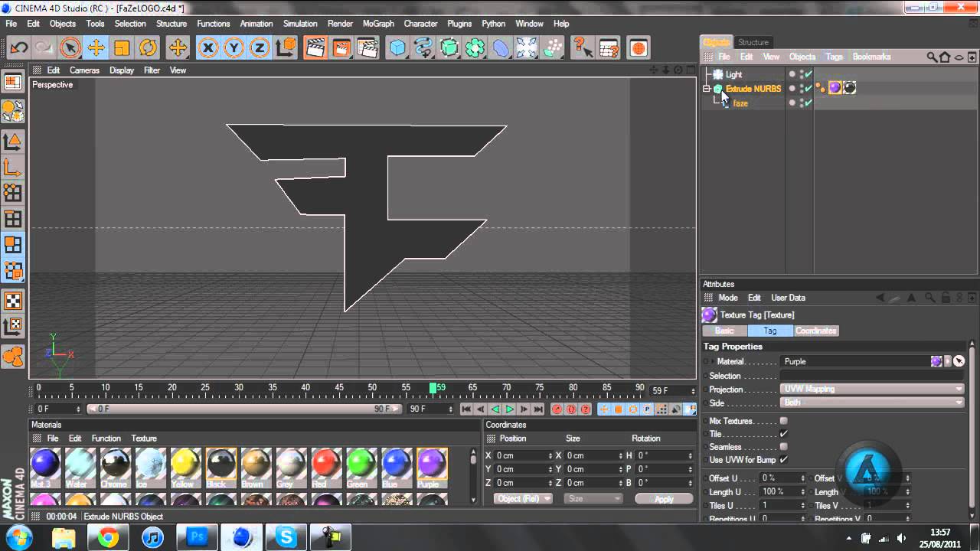Switch to the Structure tab
Image resolution: width=980 pixels, height=551 pixels.
click(x=753, y=42)
